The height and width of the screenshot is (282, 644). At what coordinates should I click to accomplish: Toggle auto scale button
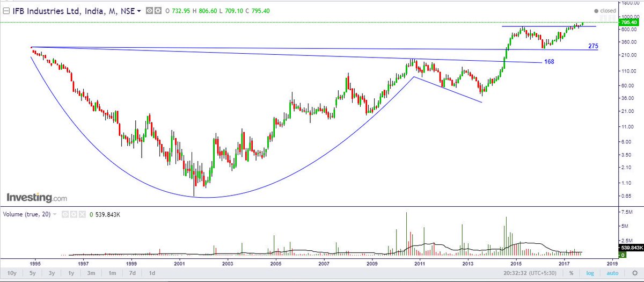point(613,273)
